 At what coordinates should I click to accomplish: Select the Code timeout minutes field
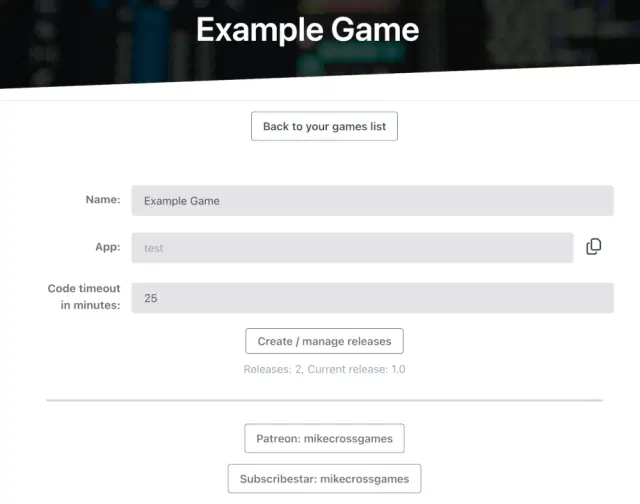coord(372,298)
